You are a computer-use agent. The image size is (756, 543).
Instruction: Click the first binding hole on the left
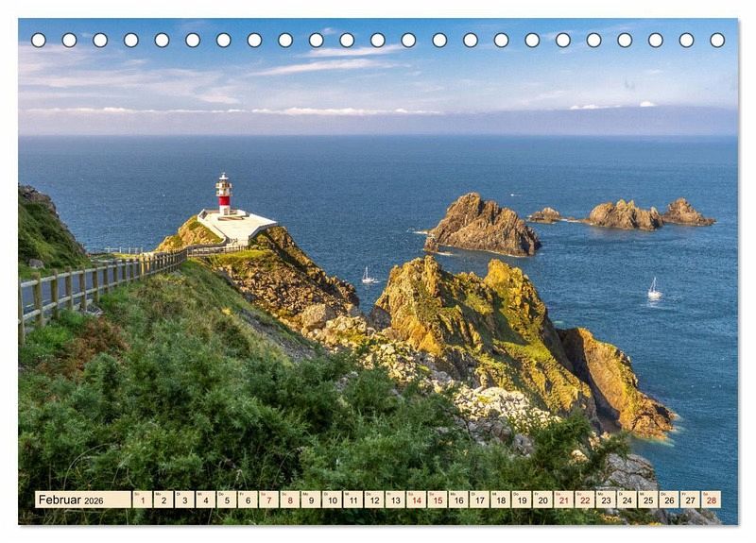(x=38, y=40)
